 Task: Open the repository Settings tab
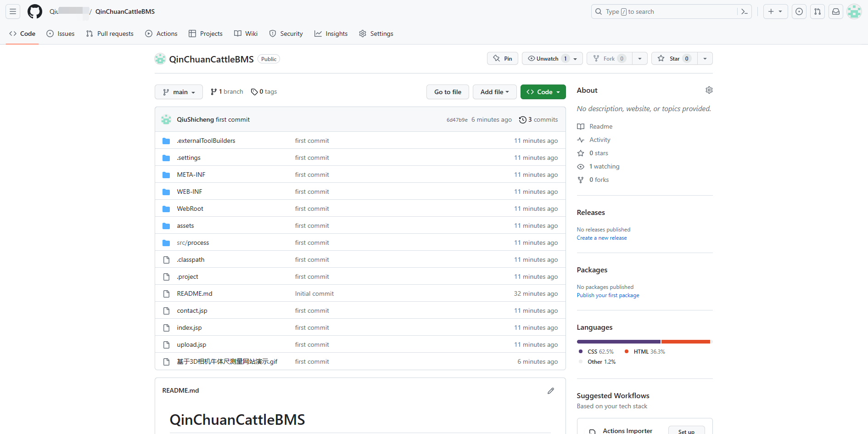[376, 34]
